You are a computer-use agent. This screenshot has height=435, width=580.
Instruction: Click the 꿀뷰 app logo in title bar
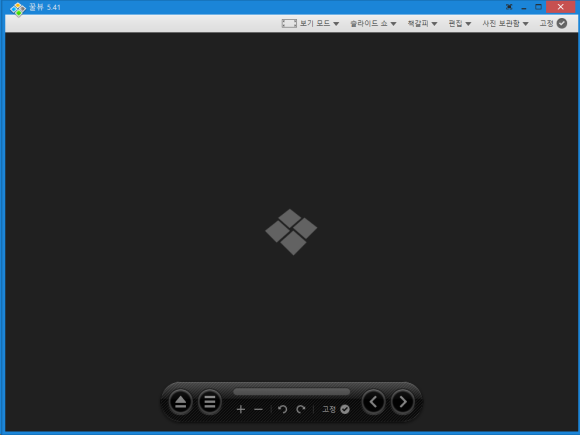pyautogui.click(x=18, y=9)
